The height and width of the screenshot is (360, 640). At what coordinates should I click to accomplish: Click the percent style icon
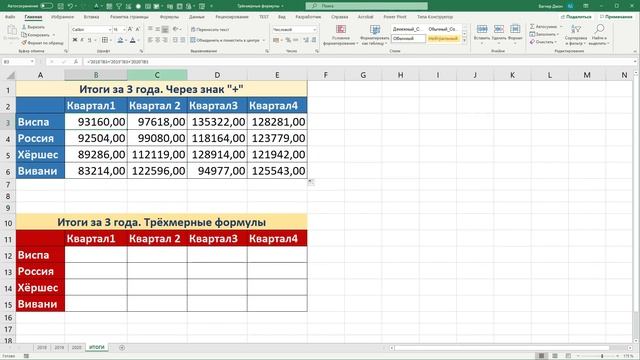[x=288, y=40]
